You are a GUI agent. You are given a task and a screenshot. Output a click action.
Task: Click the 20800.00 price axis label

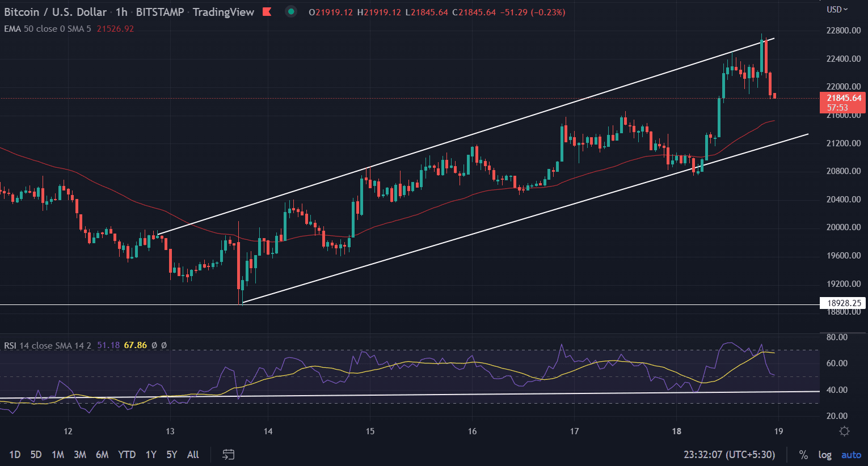(x=844, y=171)
